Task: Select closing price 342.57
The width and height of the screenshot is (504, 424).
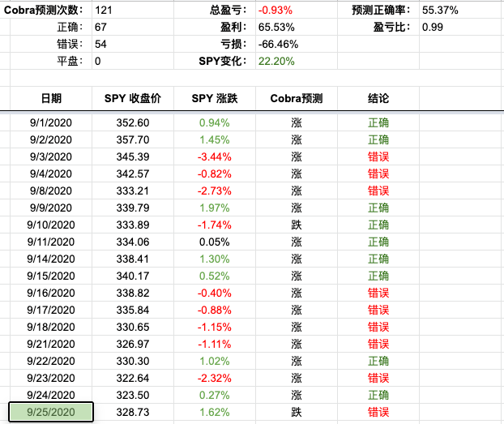Action: pos(133,174)
